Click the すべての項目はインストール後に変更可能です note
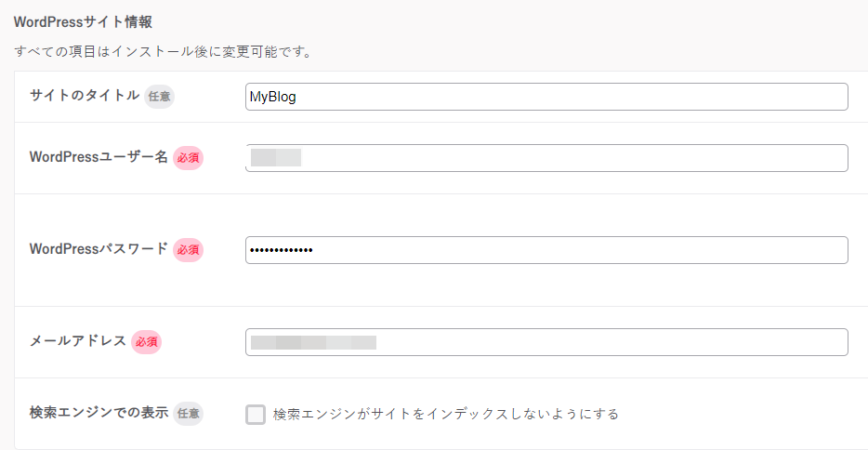The height and width of the screenshot is (450, 868). (x=164, y=51)
